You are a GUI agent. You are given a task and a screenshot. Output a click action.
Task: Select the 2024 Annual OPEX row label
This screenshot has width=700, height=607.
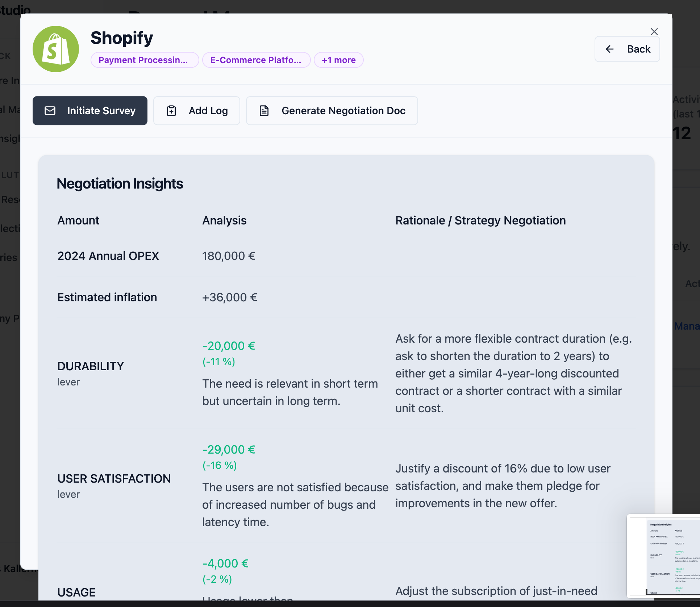(108, 256)
